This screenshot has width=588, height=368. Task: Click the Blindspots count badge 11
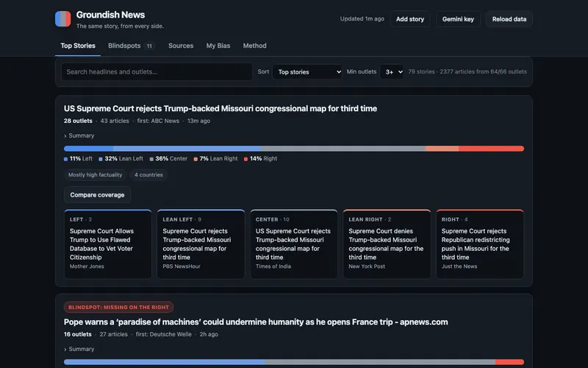149,46
